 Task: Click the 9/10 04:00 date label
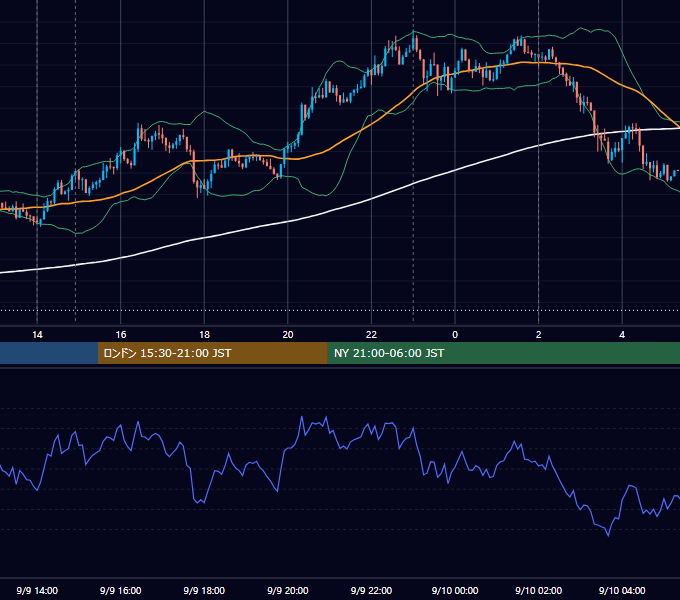point(622,590)
